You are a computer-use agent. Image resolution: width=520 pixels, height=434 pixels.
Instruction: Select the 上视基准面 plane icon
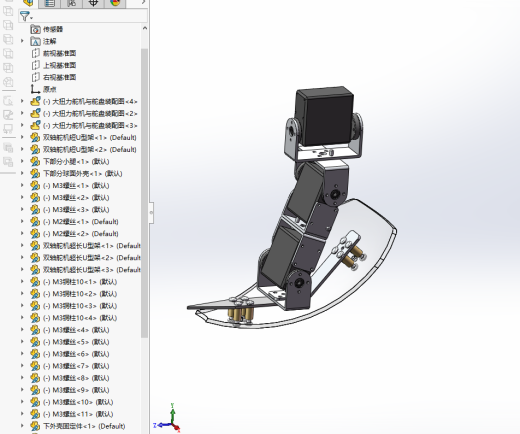(35, 65)
